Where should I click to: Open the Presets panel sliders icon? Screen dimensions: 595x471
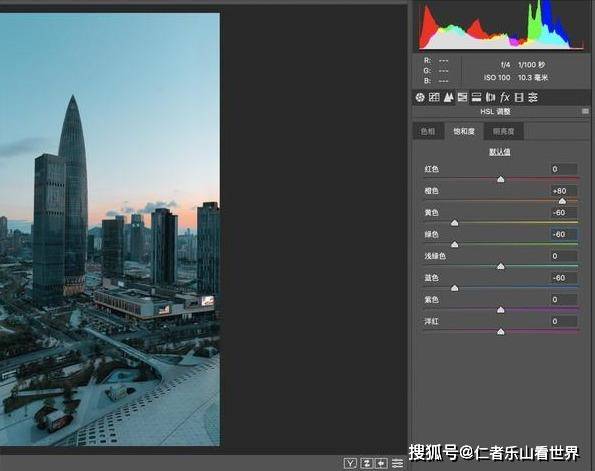[x=533, y=98]
